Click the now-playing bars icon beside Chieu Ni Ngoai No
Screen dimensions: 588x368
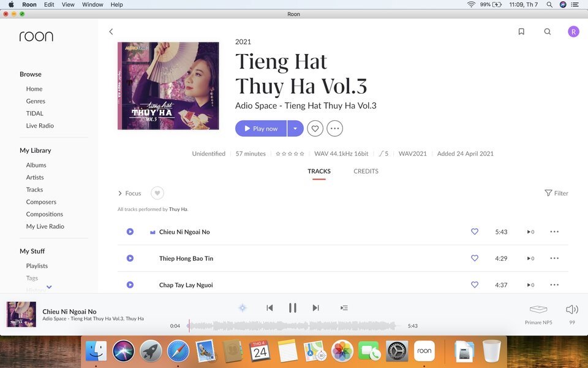point(153,232)
